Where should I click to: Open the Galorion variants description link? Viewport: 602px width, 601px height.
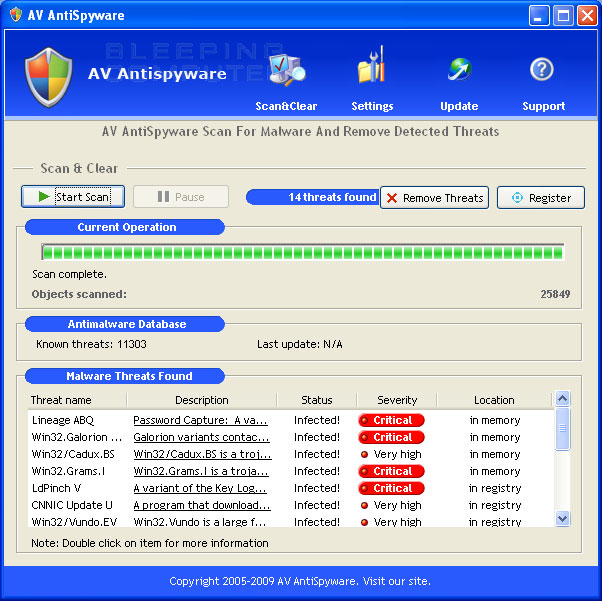tap(202, 437)
